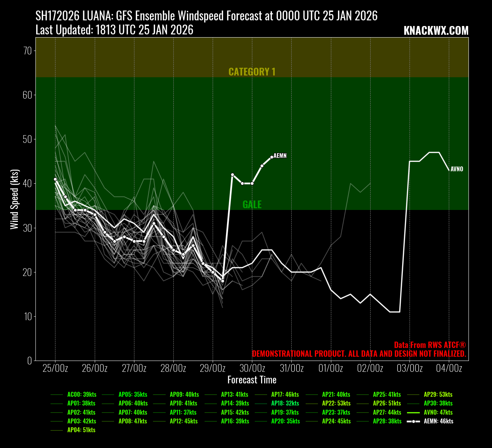Click the KNACKWX.COM watermark text
The image size is (492, 448).
(x=436, y=31)
